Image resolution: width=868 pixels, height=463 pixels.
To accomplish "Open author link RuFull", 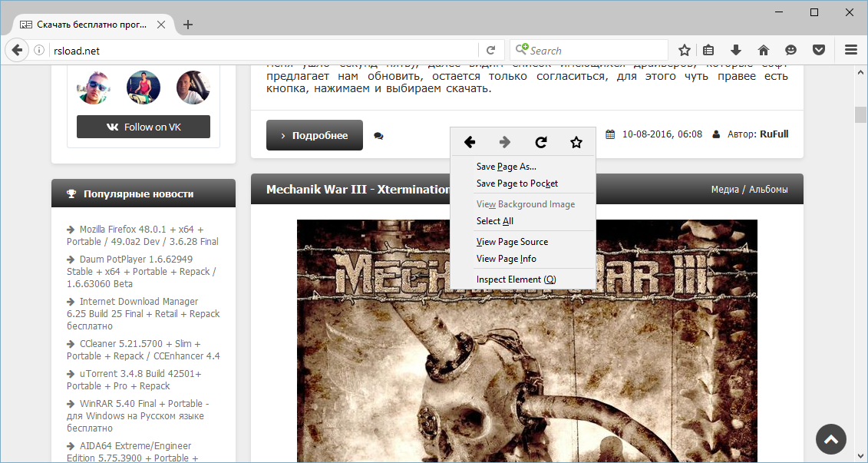I will 774,134.
